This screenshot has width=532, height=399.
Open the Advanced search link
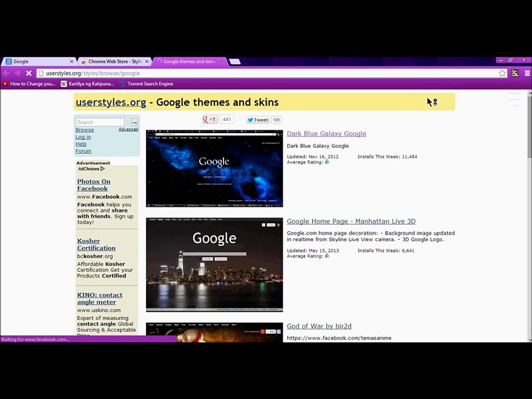pos(128,129)
